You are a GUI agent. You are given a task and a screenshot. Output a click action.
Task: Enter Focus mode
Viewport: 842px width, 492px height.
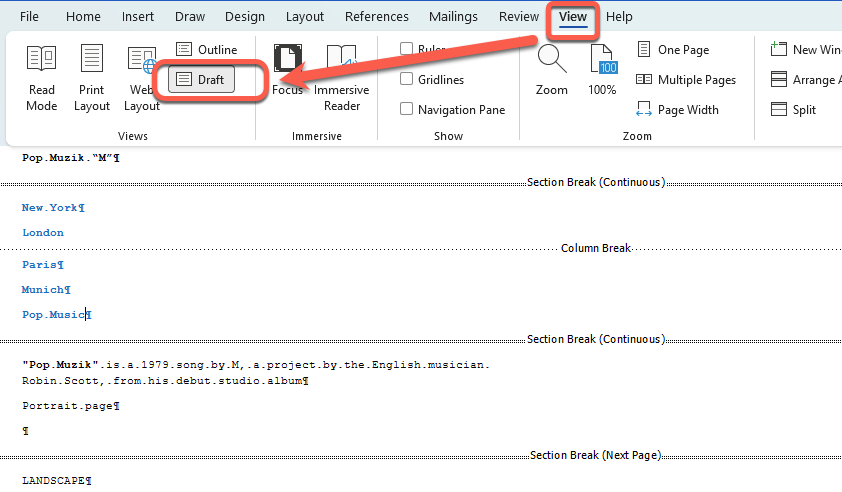(287, 70)
